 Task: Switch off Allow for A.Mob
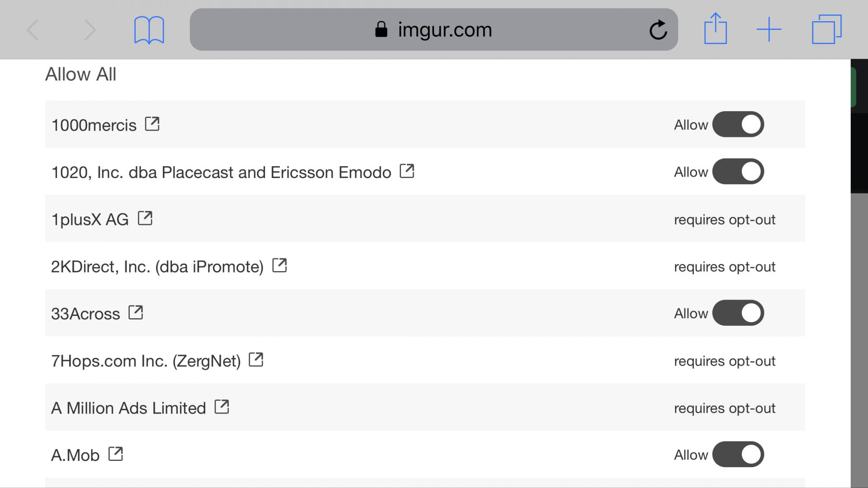tap(738, 454)
